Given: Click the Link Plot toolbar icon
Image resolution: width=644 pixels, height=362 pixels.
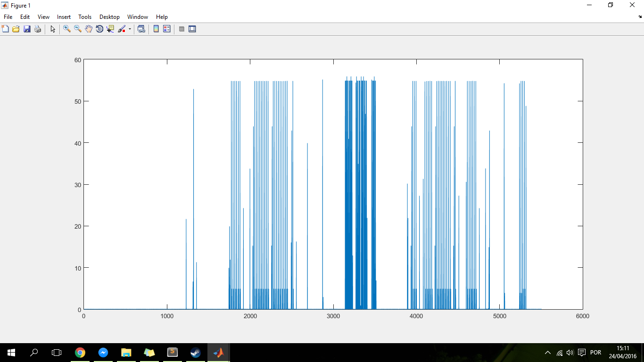Looking at the screenshot, I should (141, 29).
